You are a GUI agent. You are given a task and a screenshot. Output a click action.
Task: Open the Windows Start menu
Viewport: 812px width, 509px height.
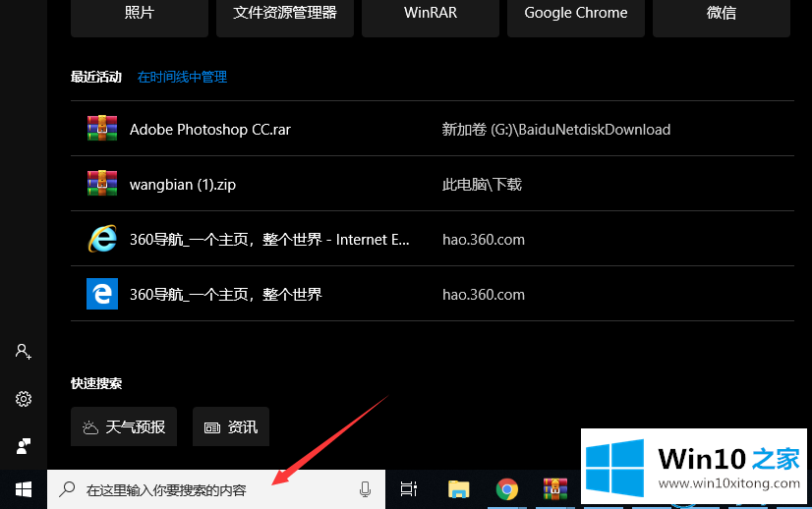(23, 488)
